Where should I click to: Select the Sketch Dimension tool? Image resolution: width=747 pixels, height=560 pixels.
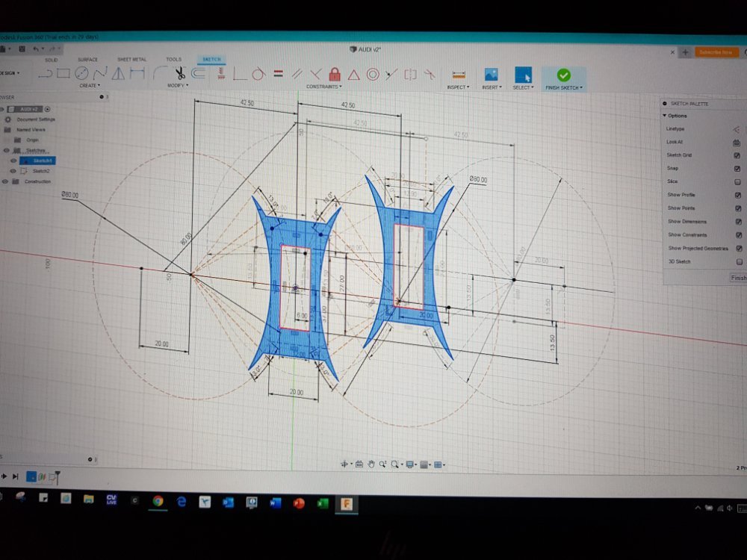137,73
